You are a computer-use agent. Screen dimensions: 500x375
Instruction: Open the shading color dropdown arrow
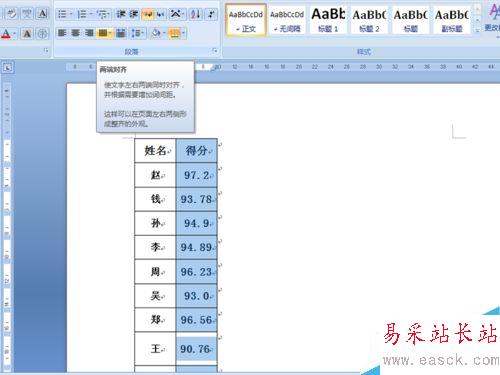click(x=164, y=33)
